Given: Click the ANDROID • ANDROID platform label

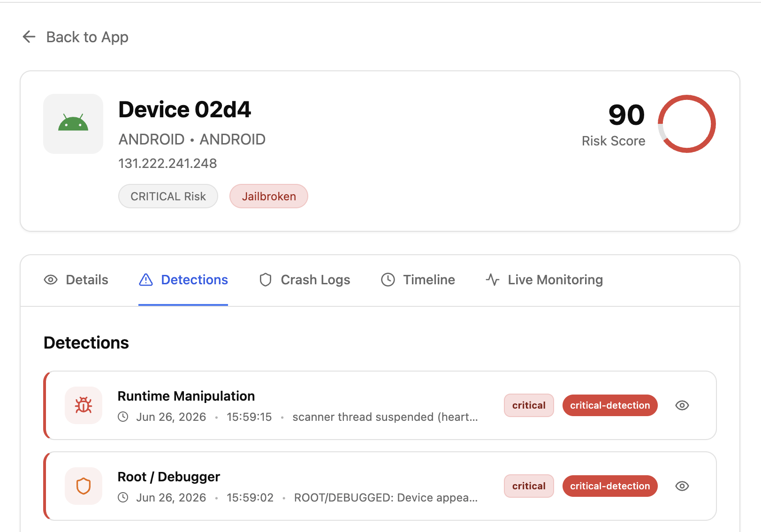Looking at the screenshot, I should point(192,139).
